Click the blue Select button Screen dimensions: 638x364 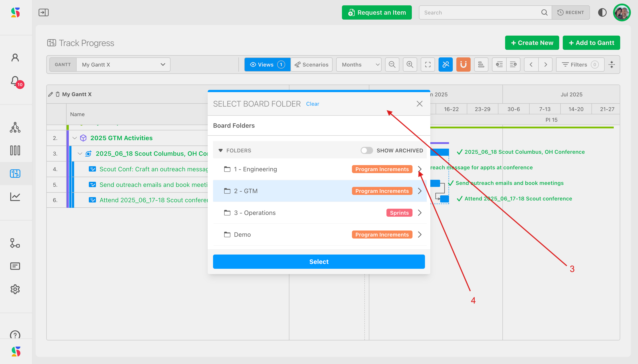pos(319,261)
